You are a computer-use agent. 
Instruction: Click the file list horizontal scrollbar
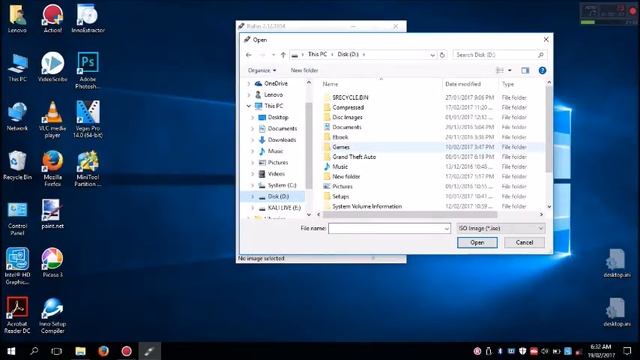tap(410, 214)
